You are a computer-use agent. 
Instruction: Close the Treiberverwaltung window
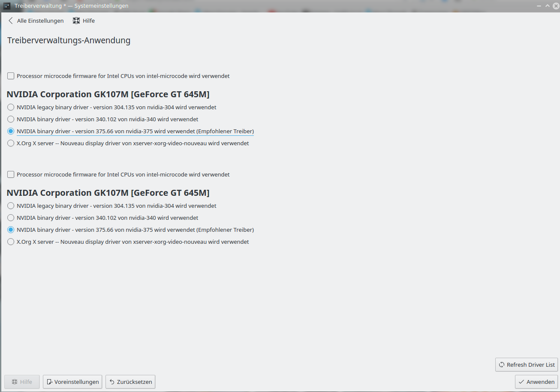(x=555, y=6)
